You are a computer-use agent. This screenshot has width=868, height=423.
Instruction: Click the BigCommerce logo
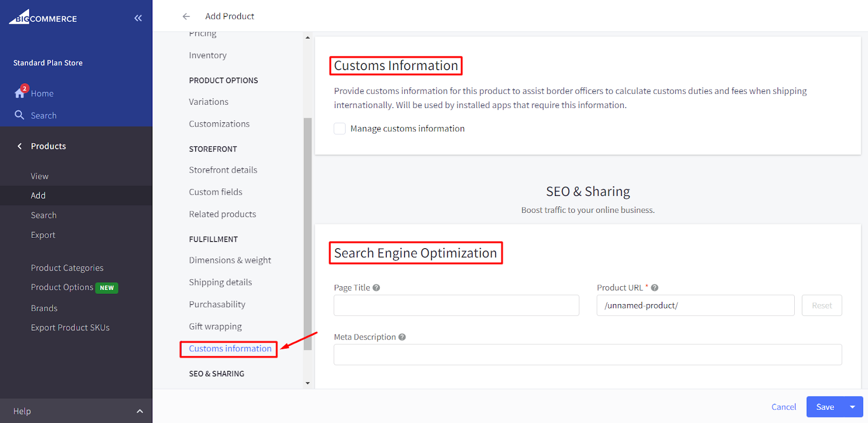tap(43, 17)
